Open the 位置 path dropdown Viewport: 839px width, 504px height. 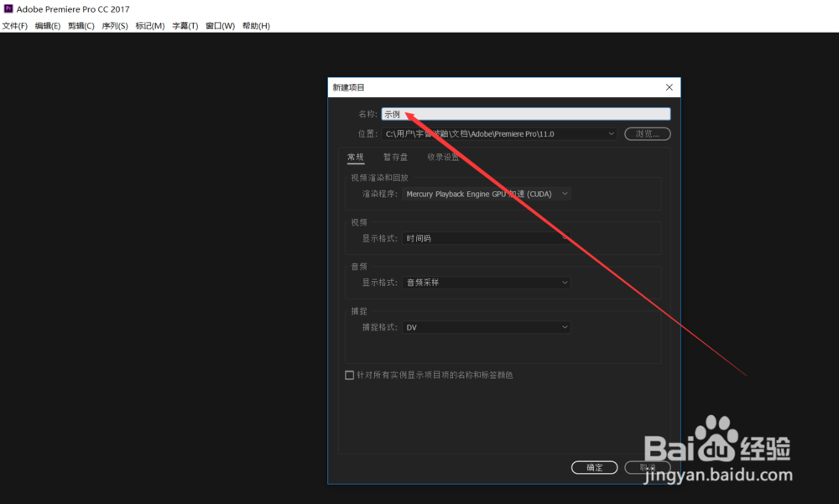(611, 133)
